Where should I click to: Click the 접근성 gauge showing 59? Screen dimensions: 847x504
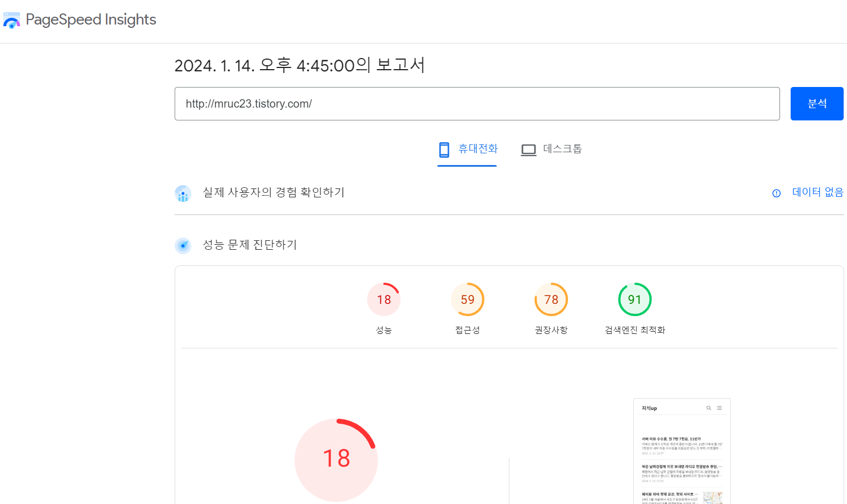pos(468,299)
